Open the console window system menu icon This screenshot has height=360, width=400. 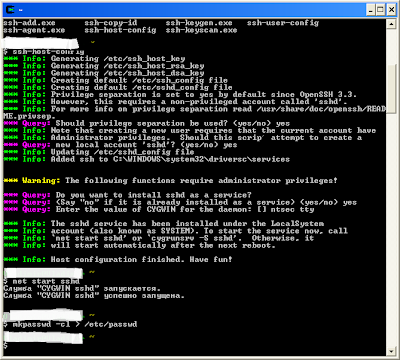coord(11,10)
